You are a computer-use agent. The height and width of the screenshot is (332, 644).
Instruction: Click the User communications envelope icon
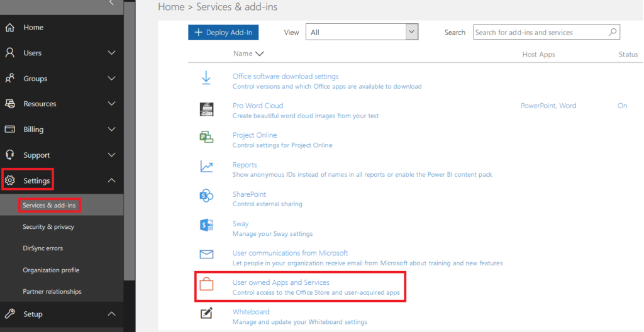(x=206, y=255)
